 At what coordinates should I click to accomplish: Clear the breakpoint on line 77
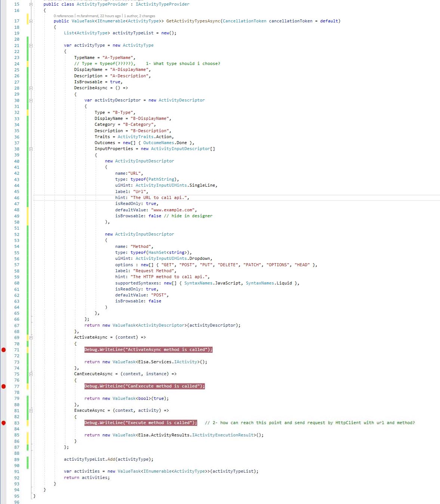[3, 386]
